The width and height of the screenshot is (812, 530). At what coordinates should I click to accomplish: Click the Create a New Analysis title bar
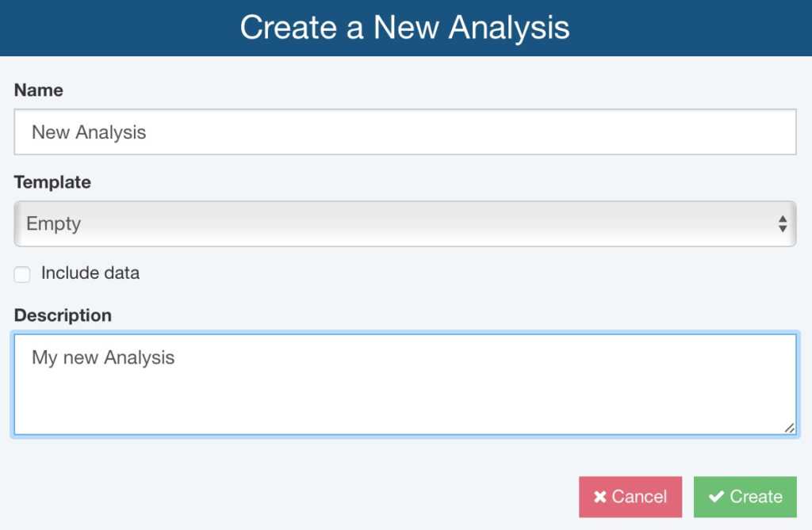point(406,28)
